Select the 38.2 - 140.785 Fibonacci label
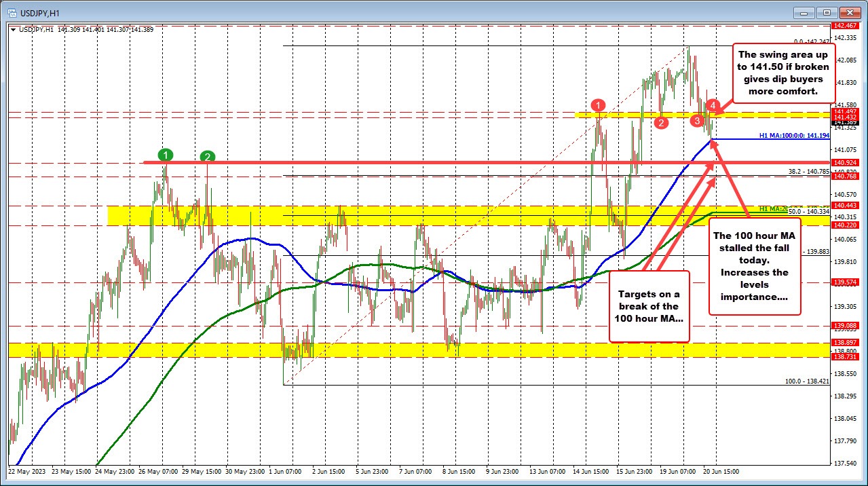Image resolution: width=868 pixels, height=486 pixels. coord(807,172)
